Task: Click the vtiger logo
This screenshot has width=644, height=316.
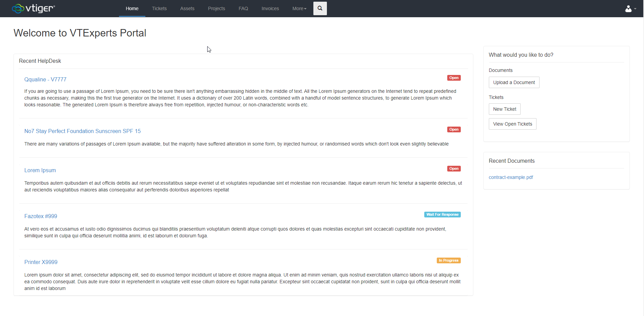Action: 33,8
